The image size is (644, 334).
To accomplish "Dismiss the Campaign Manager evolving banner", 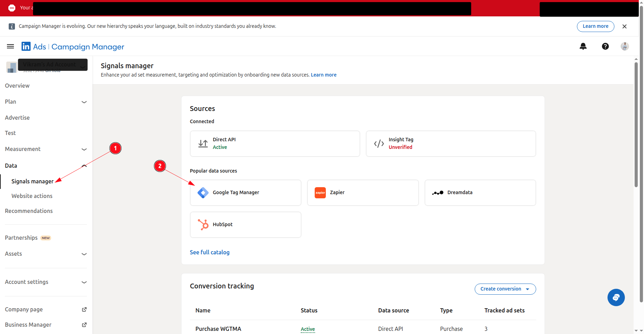I will click(625, 26).
